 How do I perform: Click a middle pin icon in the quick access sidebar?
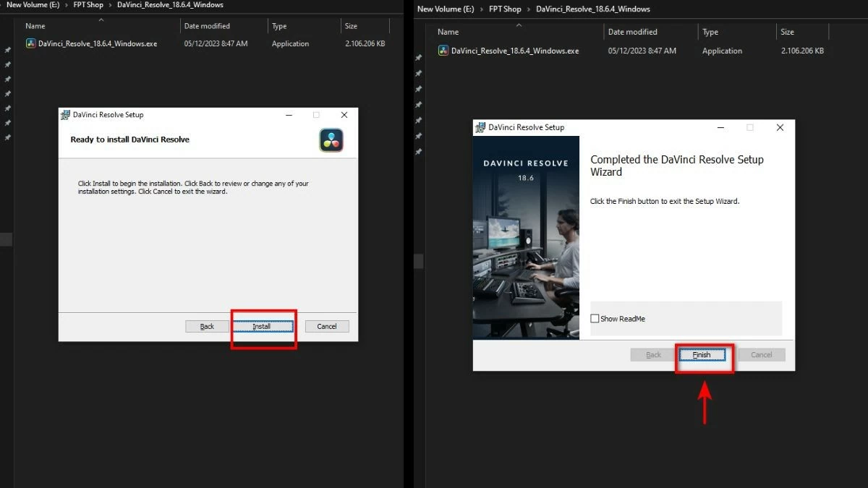click(x=7, y=93)
